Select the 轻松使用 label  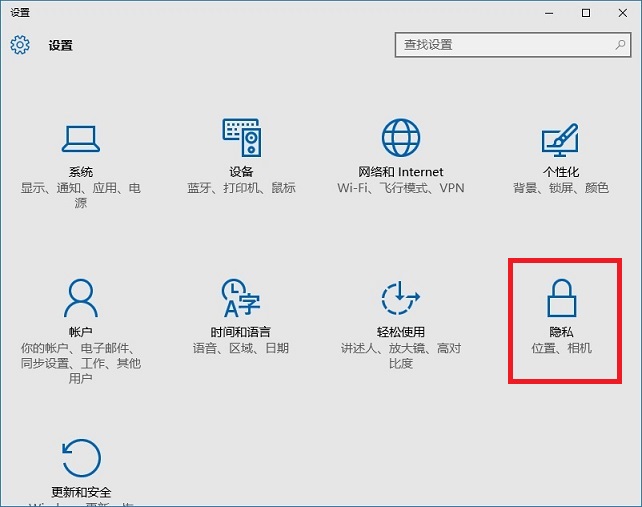coord(401,332)
